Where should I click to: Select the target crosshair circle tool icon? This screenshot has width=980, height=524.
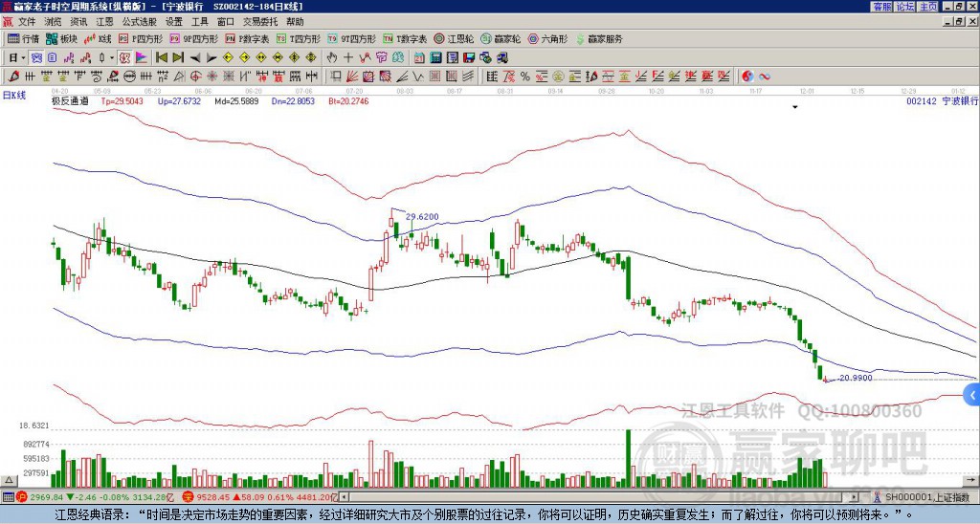(195, 76)
